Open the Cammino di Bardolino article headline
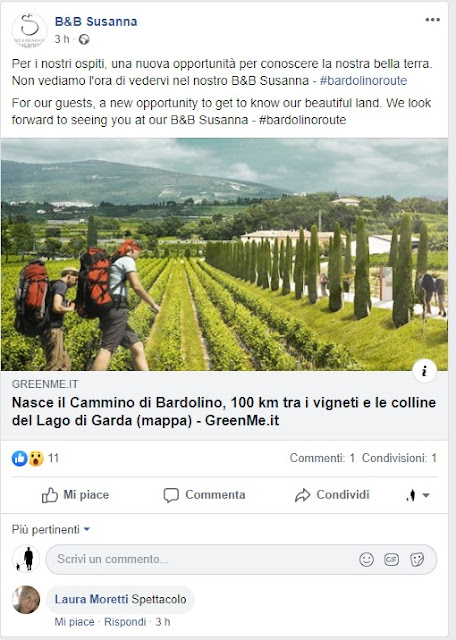Screen dimensions: 456x640 (x=224, y=411)
